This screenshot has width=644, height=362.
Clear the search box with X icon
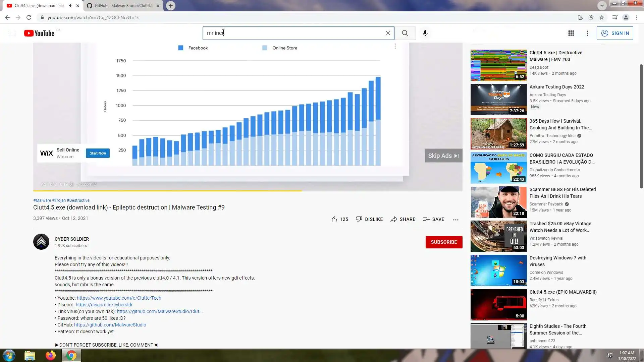tap(388, 33)
